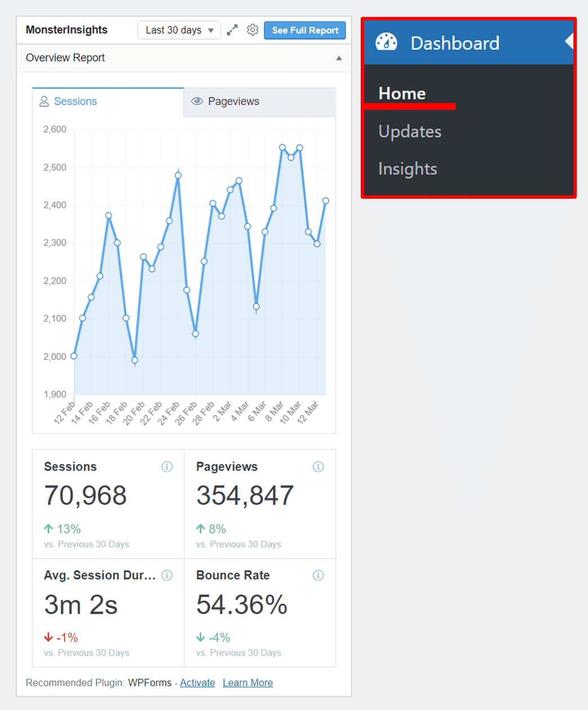This screenshot has height=710, width=588.
Task: Expand report using the fullscreen arrows icon
Action: pos(232,30)
